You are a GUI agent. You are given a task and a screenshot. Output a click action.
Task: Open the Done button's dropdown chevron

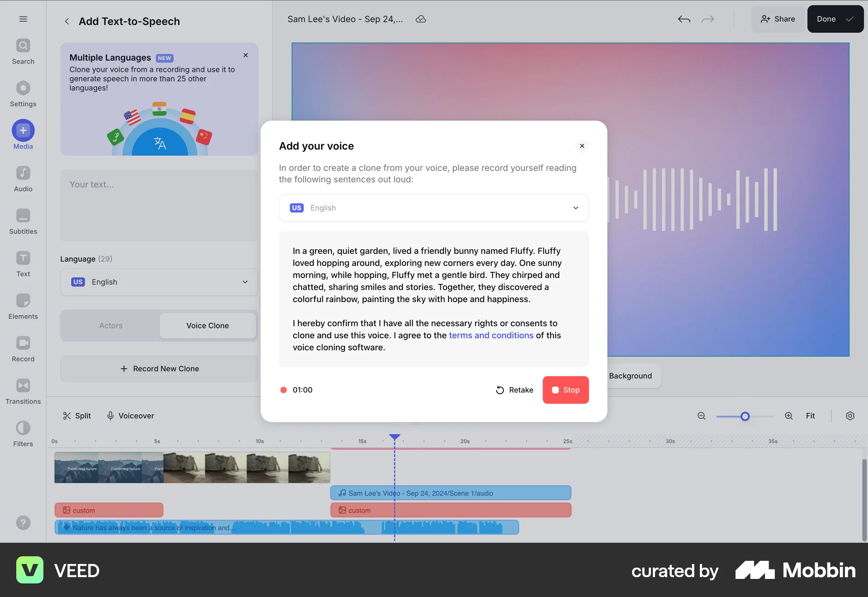[x=849, y=19]
